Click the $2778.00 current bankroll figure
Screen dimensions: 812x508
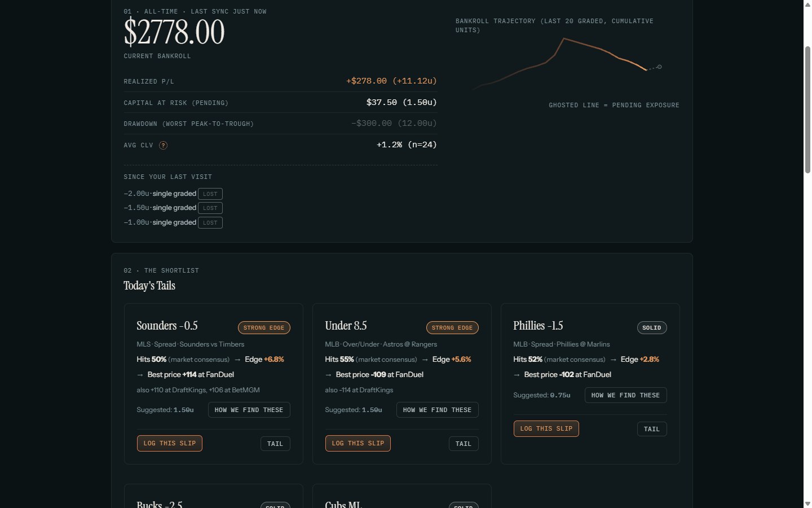pyautogui.click(x=174, y=32)
